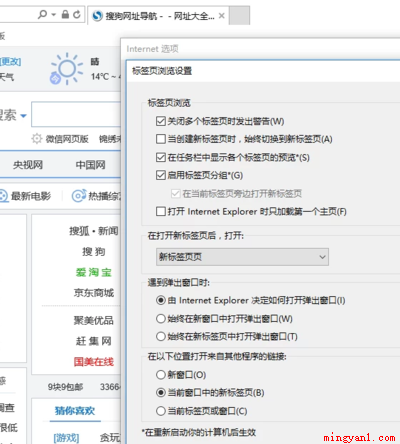This screenshot has width=400, height=444.
Task: Select 当前窗口中的新标签页(B) radio button
Action: point(161,393)
